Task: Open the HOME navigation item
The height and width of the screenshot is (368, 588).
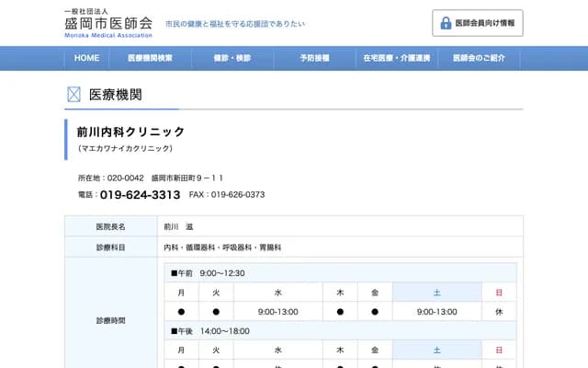Action: coord(86,58)
